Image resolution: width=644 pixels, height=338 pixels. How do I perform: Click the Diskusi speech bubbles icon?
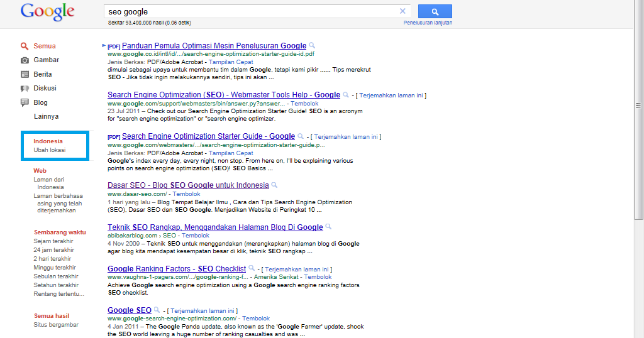25,89
